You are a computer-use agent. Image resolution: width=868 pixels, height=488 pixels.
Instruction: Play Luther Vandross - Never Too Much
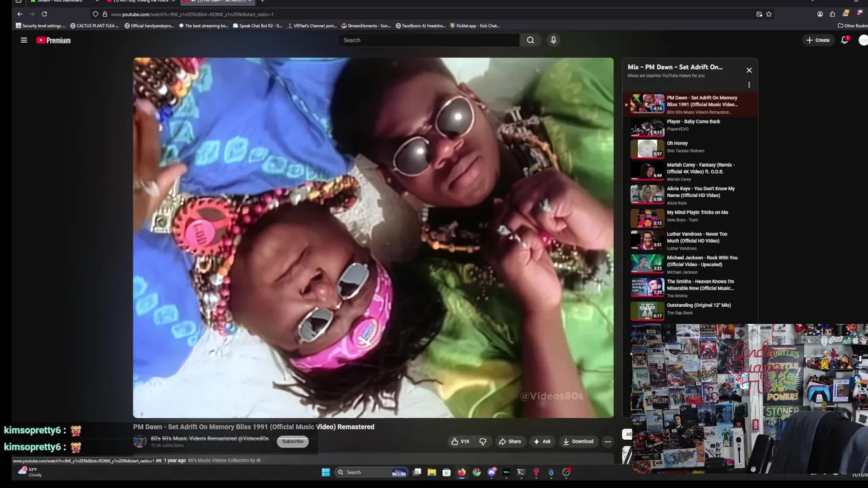pos(690,240)
